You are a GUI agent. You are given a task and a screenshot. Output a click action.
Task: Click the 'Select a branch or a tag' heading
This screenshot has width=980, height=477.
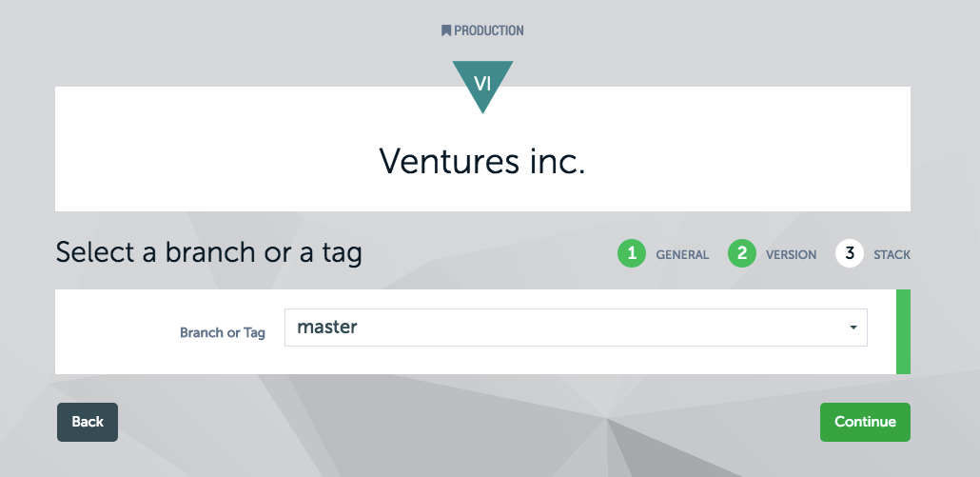coord(208,253)
